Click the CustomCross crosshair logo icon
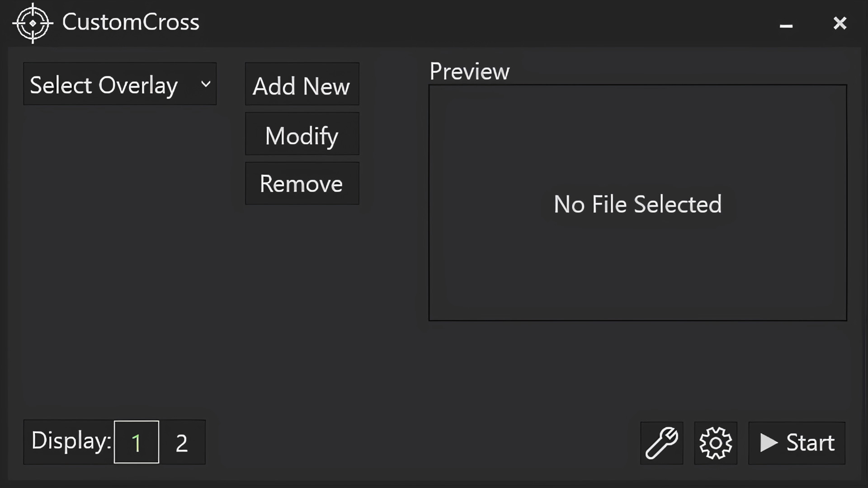This screenshot has height=488, width=868. tap(33, 23)
